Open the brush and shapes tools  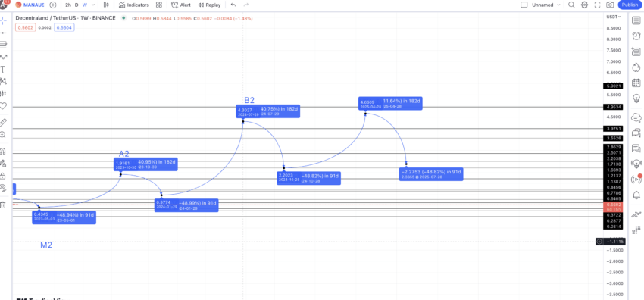[3, 57]
